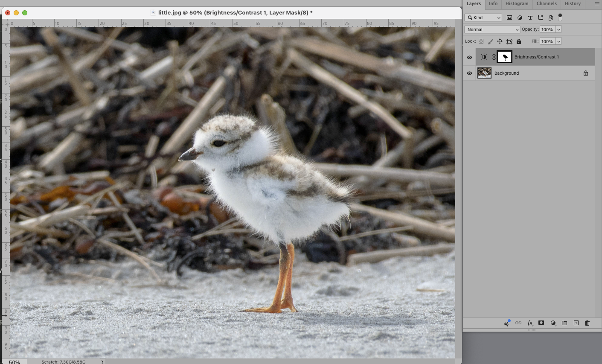
Task: Create new fill or adjustment layer
Action: 553,323
